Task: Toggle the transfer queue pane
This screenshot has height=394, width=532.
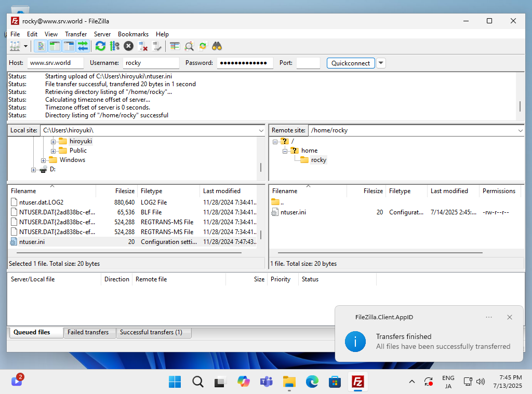Action: coord(83,46)
